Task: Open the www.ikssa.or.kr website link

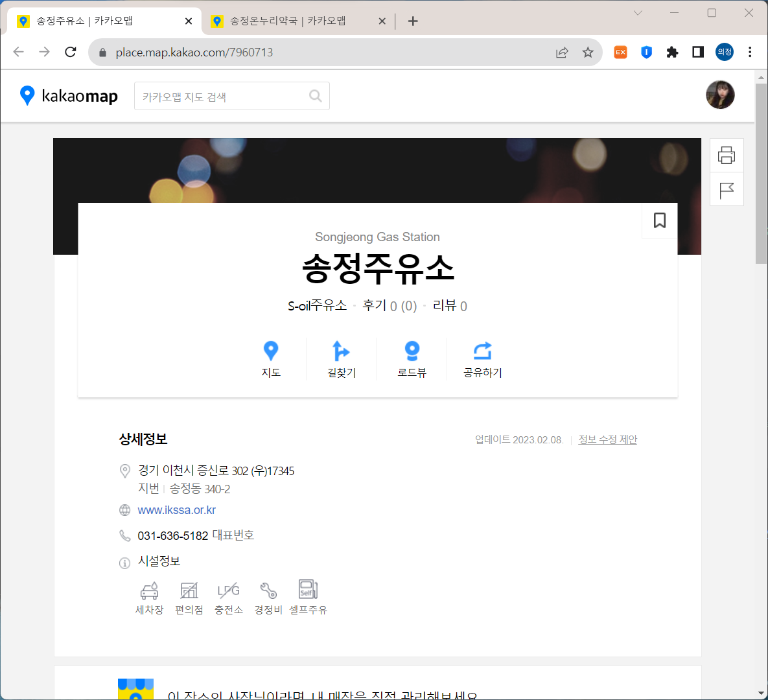Action: [176, 510]
